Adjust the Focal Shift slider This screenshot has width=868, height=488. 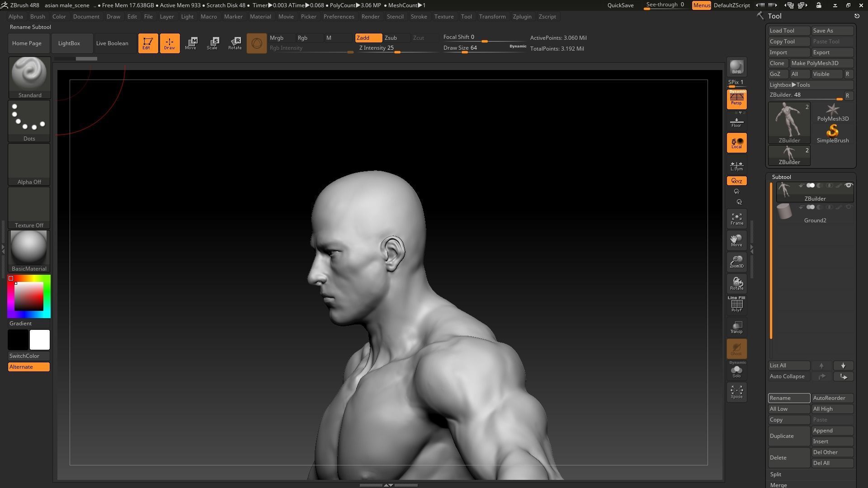coord(485,38)
